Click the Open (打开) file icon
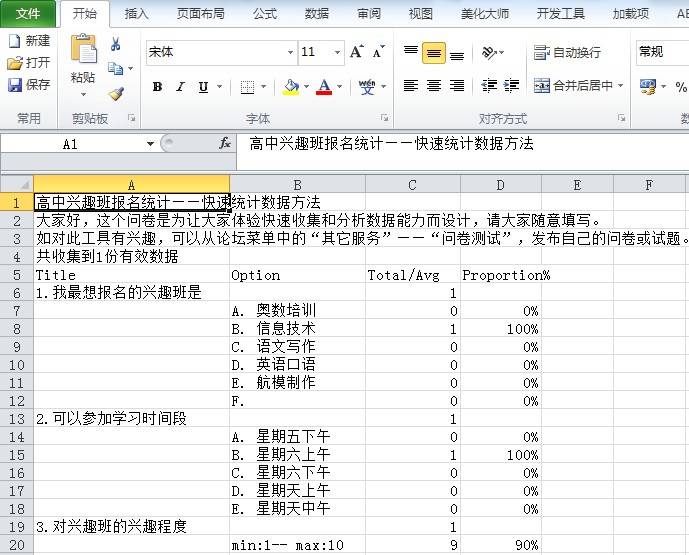Screen dimensions: 689x555 [14, 63]
